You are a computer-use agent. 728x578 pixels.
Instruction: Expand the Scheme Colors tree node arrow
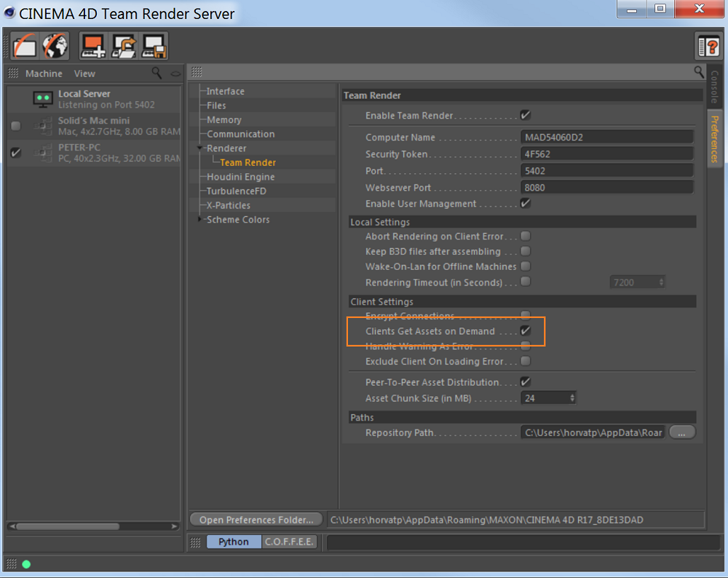pyautogui.click(x=199, y=219)
